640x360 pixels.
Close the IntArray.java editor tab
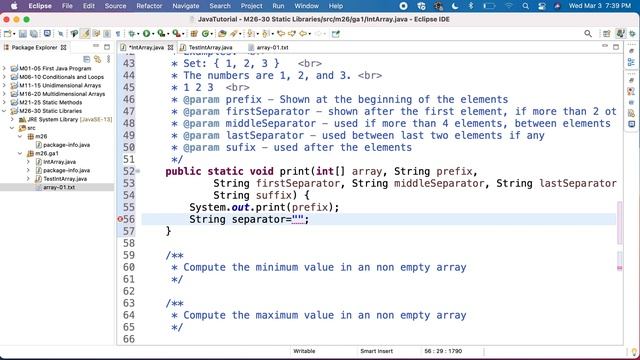tap(171, 47)
